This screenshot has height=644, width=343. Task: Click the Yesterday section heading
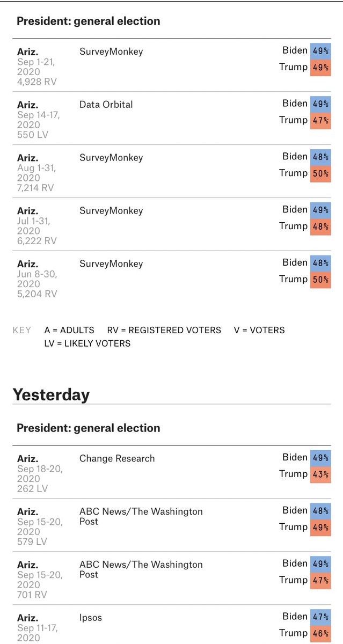51,395
